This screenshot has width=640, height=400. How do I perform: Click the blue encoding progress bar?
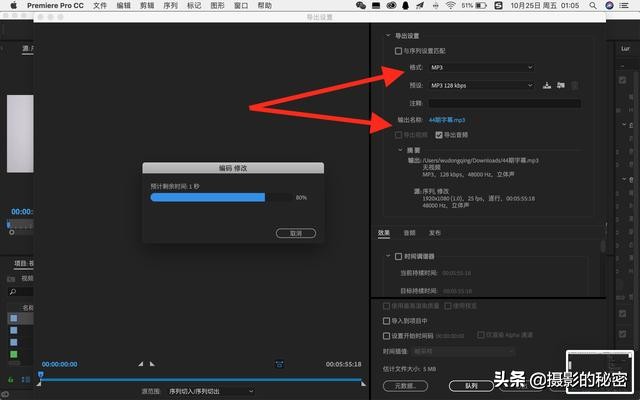(x=208, y=198)
